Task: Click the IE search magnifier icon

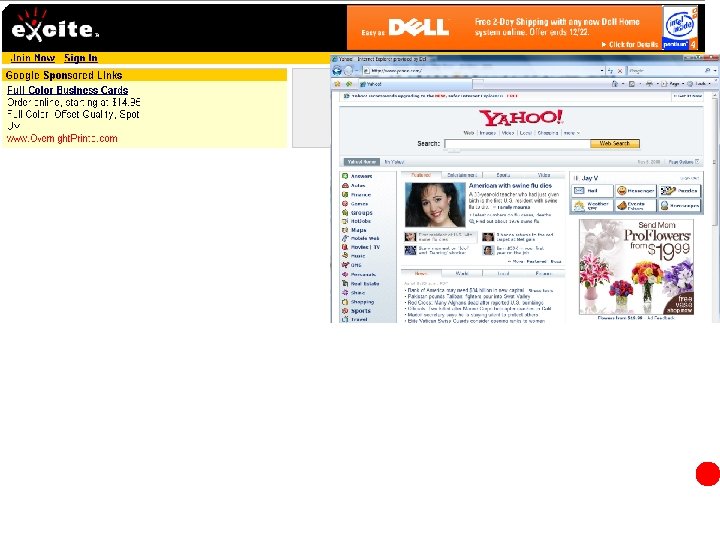Action: point(708,71)
